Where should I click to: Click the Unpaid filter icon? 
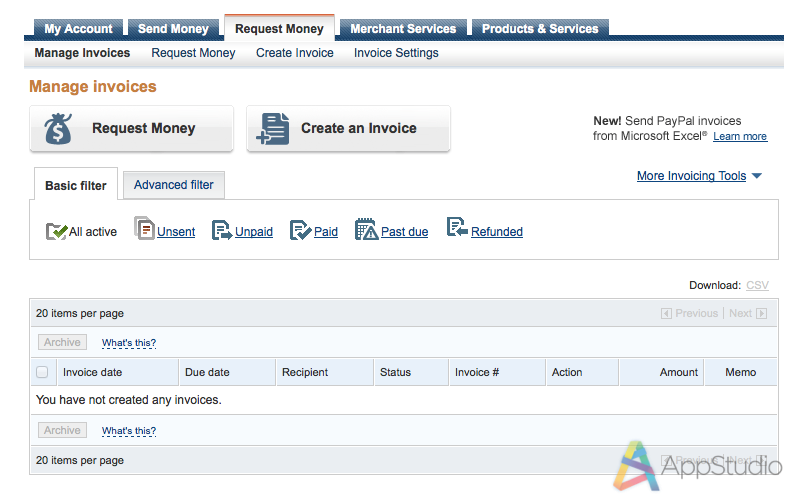coord(222,231)
